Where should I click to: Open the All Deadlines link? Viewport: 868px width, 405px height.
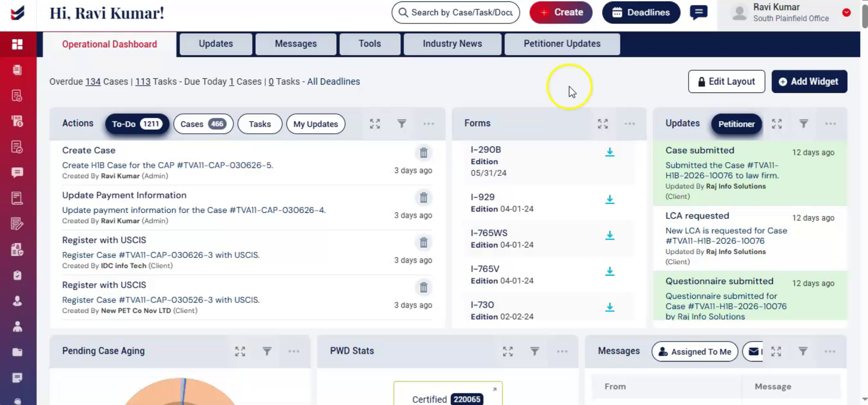coord(333,82)
